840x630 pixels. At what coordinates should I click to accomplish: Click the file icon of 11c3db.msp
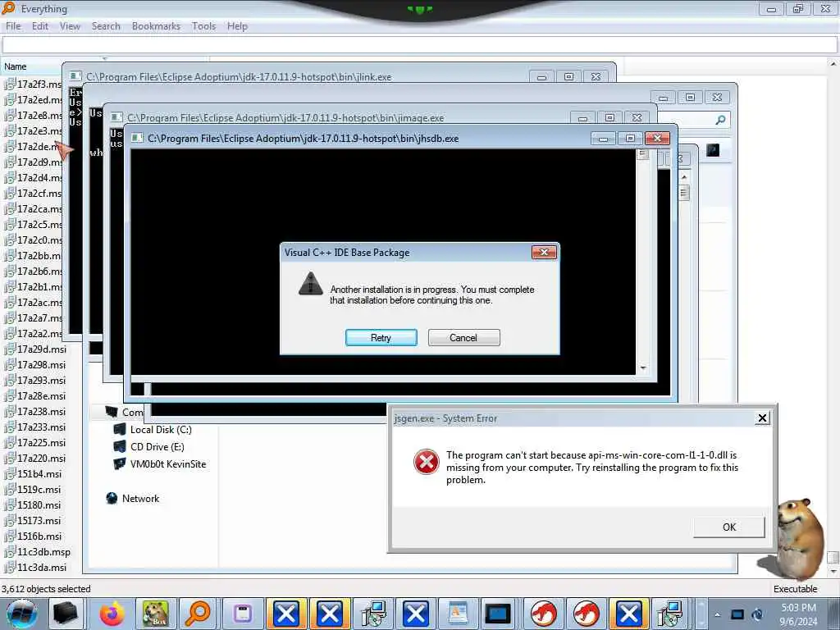pyautogui.click(x=9, y=552)
